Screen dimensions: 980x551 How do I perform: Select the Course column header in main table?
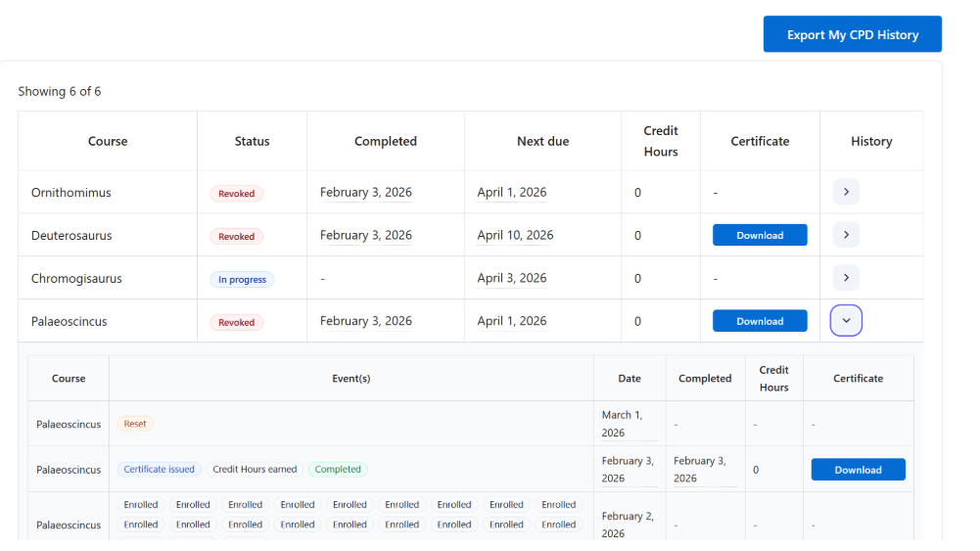click(x=108, y=141)
